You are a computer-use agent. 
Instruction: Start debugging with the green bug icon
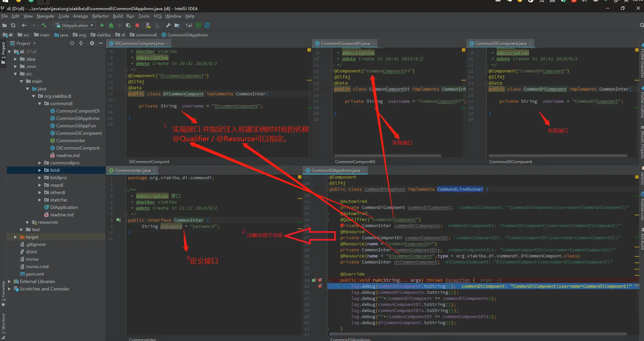(x=111, y=25)
